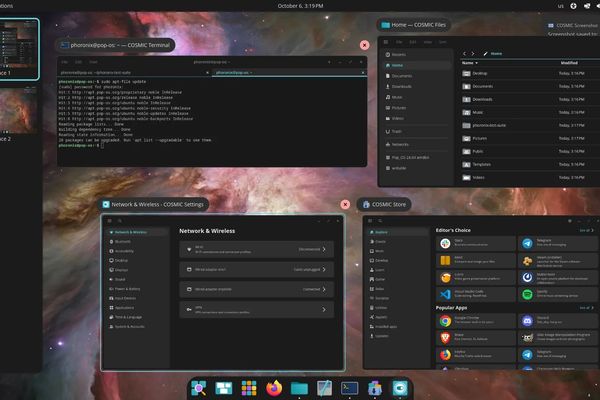Click See all next to Editor's Choice

[x=584, y=231]
